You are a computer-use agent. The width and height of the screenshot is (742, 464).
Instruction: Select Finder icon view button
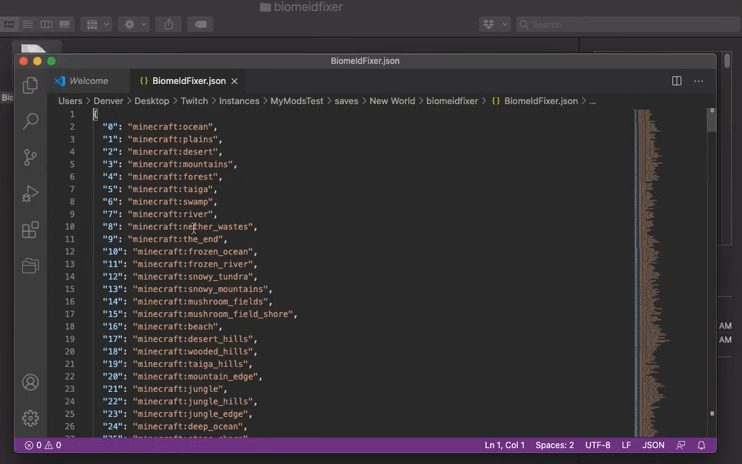pos(9,24)
